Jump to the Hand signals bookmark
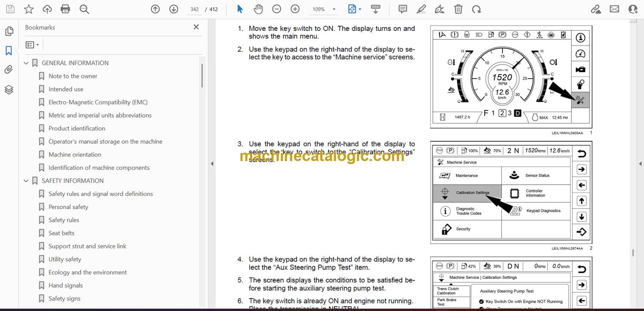The width and height of the screenshot is (644, 311). [65, 286]
